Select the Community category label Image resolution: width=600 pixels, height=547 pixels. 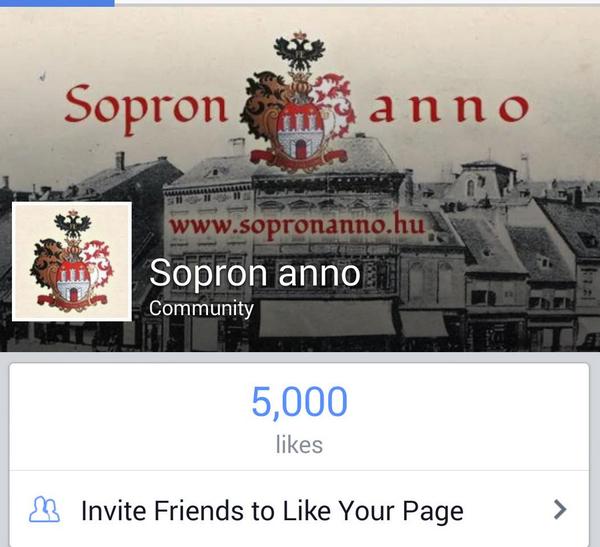click(x=201, y=309)
